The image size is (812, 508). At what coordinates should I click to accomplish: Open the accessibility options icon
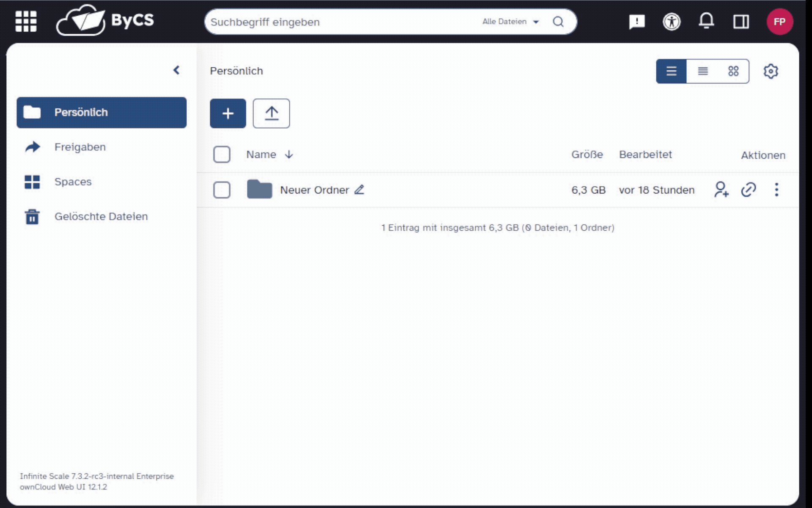[x=672, y=22]
